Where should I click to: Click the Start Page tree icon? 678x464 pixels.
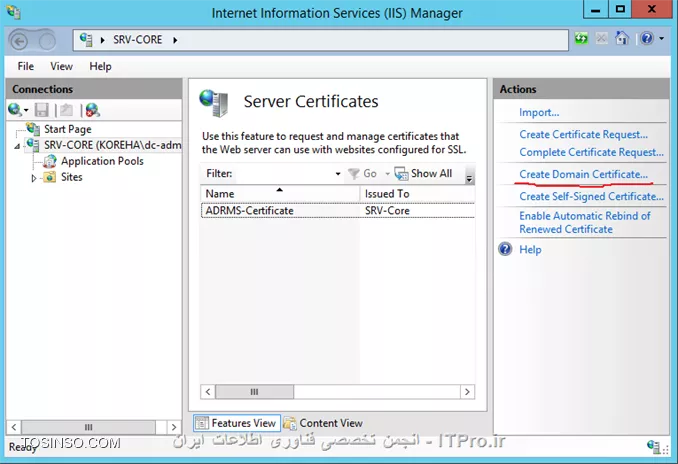click(33, 128)
